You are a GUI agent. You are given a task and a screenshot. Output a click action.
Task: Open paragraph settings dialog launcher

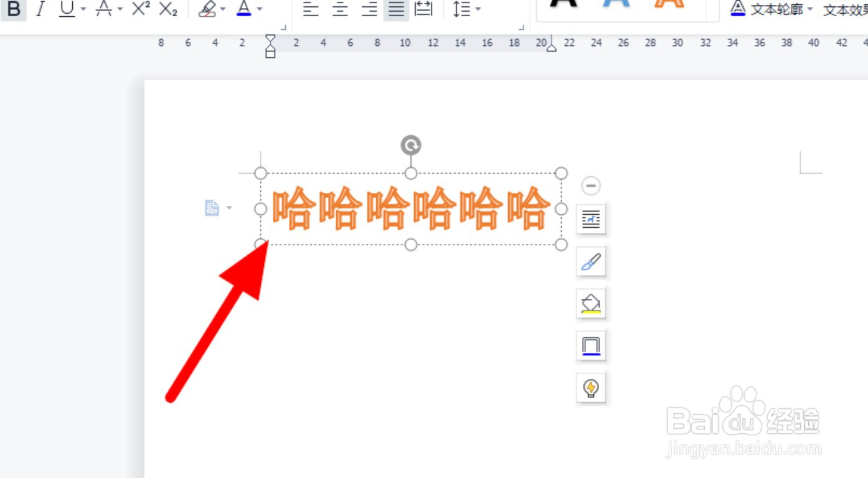(x=521, y=27)
